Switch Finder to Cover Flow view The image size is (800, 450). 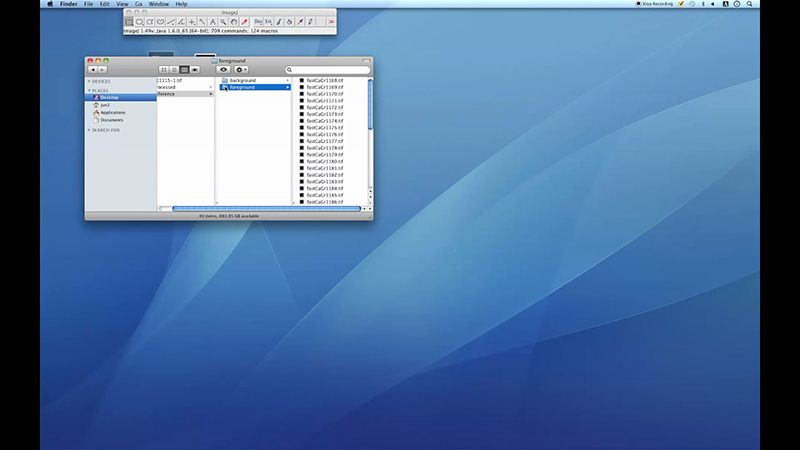(x=195, y=69)
